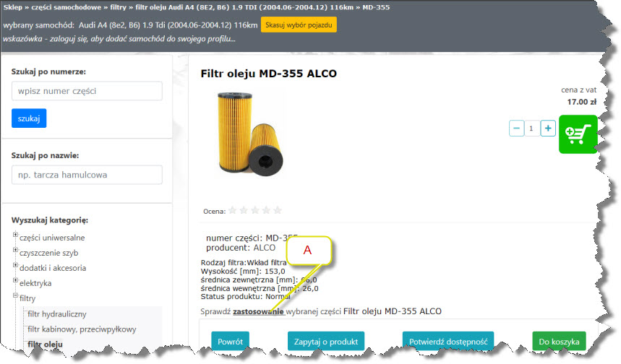Image resolution: width=621 pixels, height=364 pixels.
Task: Click the price text 17.00 zł
Action: pos(581,102)
